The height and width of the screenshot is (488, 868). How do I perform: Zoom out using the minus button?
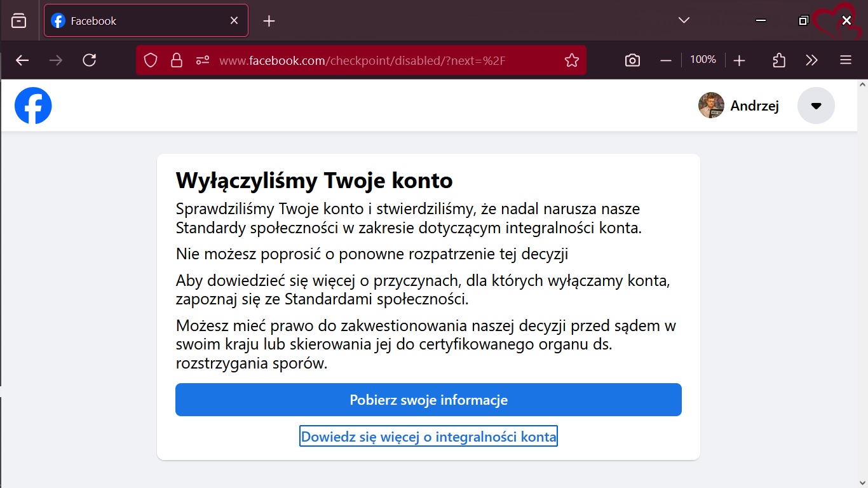(x=666, y=60)
